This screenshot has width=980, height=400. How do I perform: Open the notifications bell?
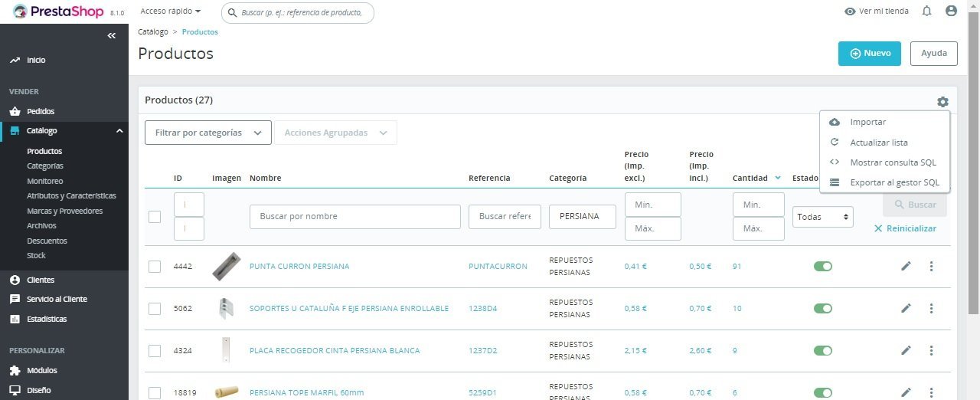coord(927,11)
